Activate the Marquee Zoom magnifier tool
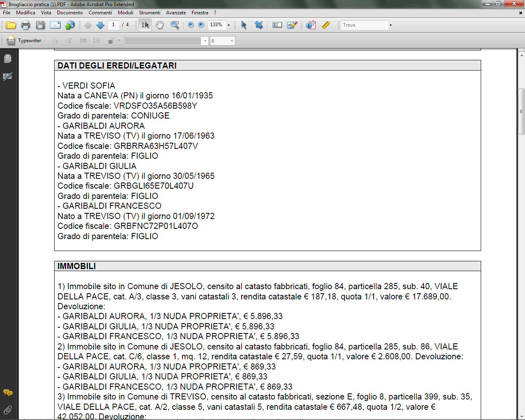Viewport: 525px width, 420px height. click(x=175, y=25)
